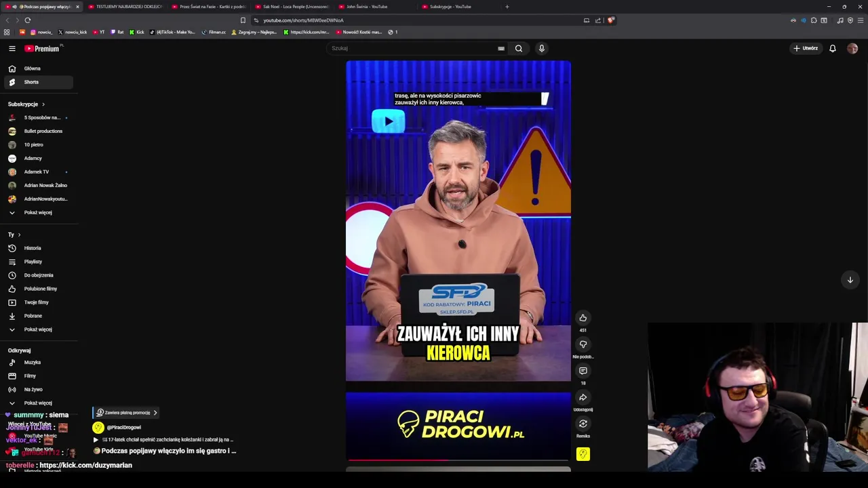Like the Short with thumbs up
868x488 pixels.
pyautogui.click(x=583, y=318)
